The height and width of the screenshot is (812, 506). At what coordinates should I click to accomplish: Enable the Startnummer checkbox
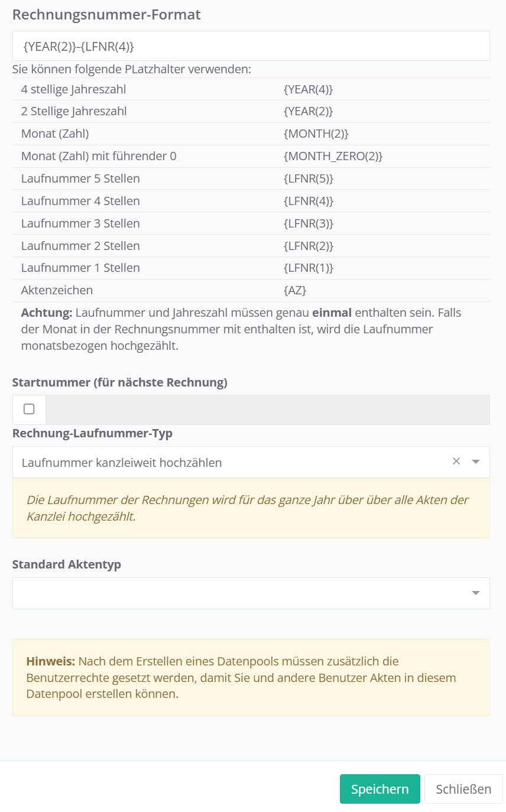tap(29, 409)
